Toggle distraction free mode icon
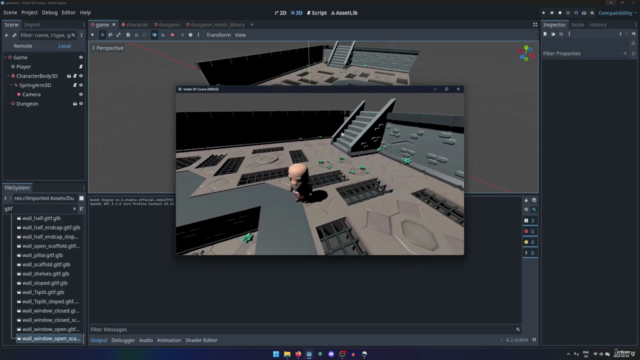The image size is (640, 360). [x=535, y=25]
